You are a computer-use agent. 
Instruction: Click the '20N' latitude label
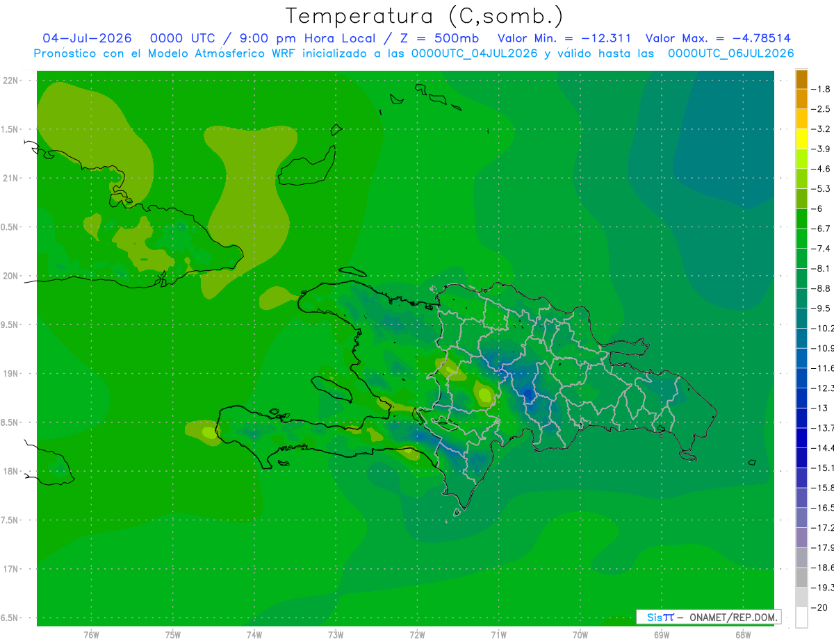[10, 276]
